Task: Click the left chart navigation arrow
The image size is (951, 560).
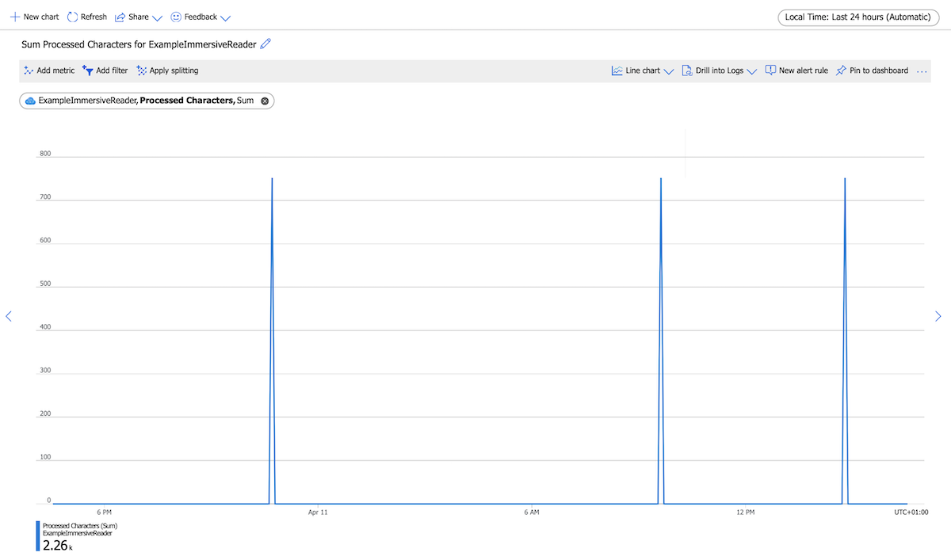Action: point(9,316)
